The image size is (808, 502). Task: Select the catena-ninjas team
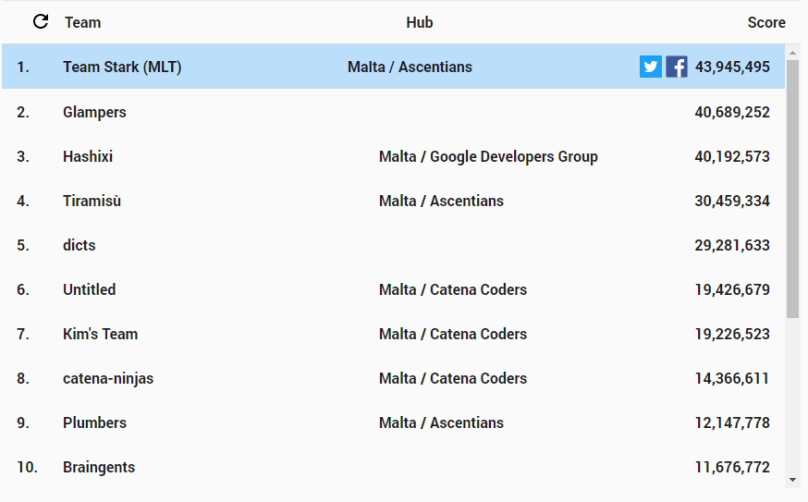tap(108, 378)
